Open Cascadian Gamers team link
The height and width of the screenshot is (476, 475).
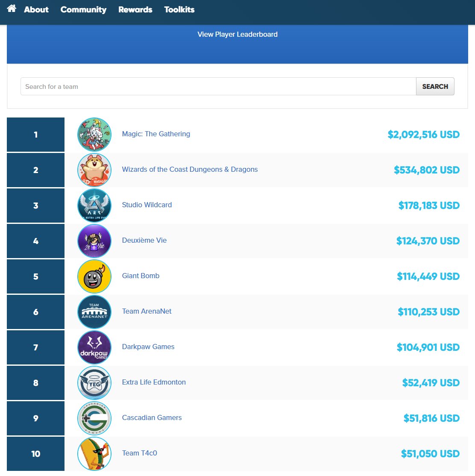click(152, 418)
